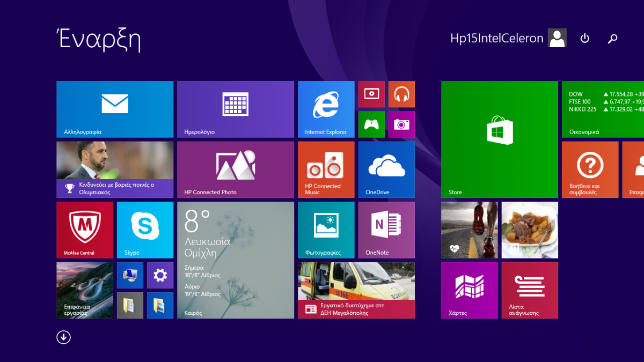The height and width of the screenshot is (362, 644).
Task: Open the OneDrive tile
Action: click(386, 169)
